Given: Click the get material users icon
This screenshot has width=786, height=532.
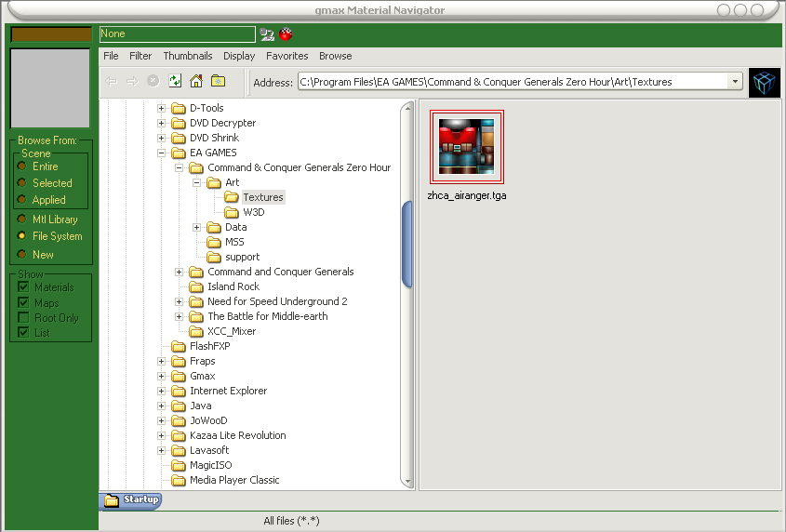Looking at the screenshot, I should click(267, 34).
